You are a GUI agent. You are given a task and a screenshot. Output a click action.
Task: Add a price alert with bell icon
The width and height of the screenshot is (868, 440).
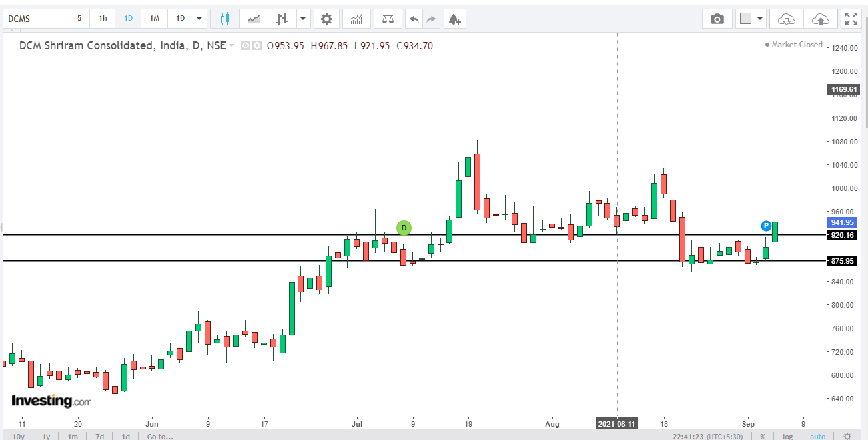pos(454,19)
